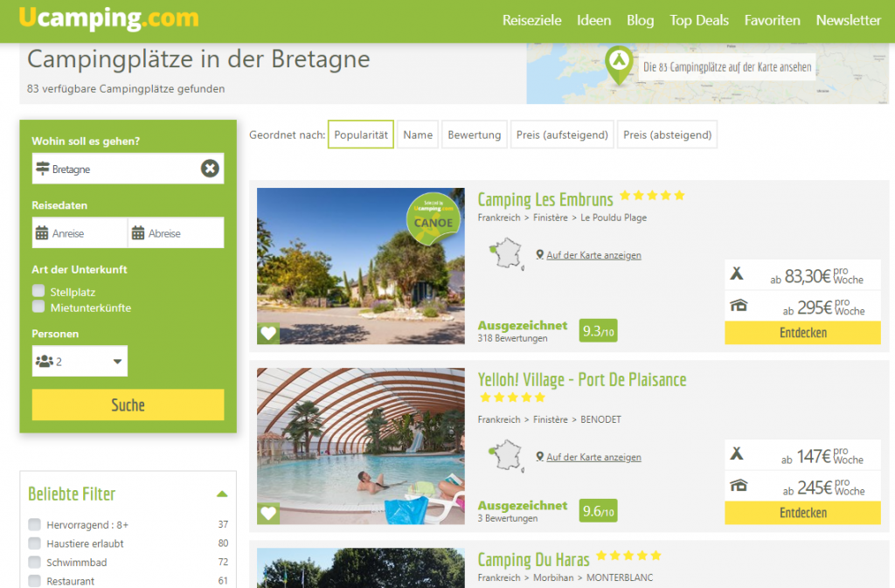
Task: Click the five-star rating of Camping Les Embruns
Action: 652,196
